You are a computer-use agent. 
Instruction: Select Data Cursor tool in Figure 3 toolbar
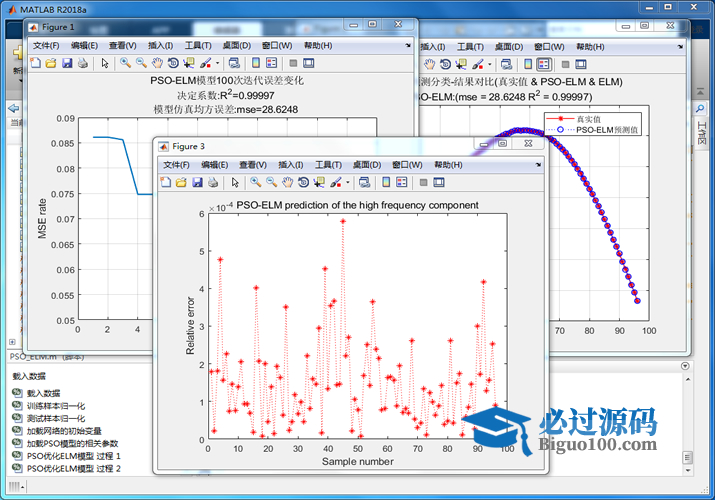(319, 182)
